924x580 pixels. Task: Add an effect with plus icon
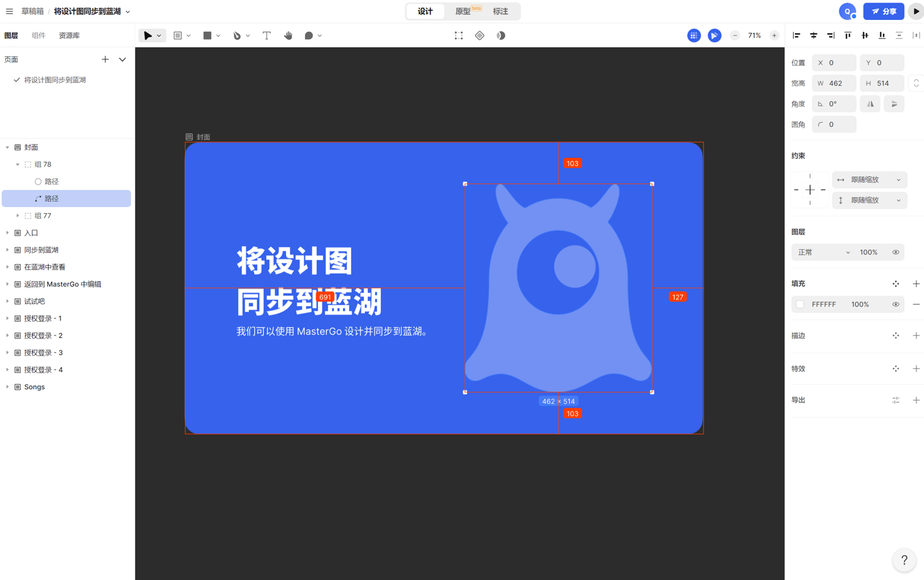(916, 369)
